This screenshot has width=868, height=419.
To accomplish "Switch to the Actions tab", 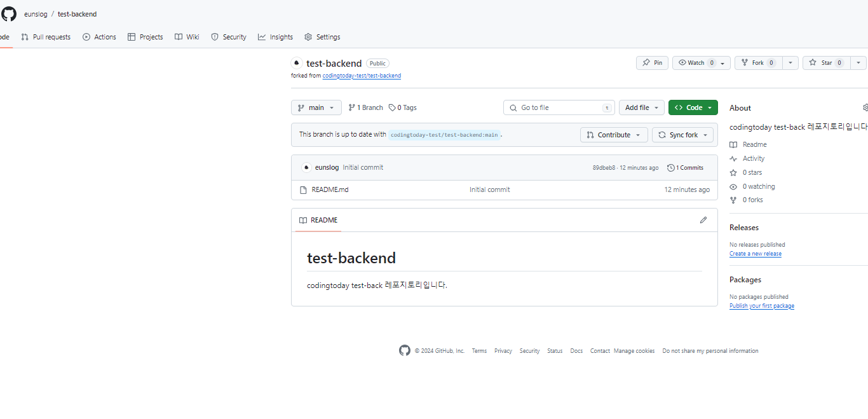I will 99,37.
